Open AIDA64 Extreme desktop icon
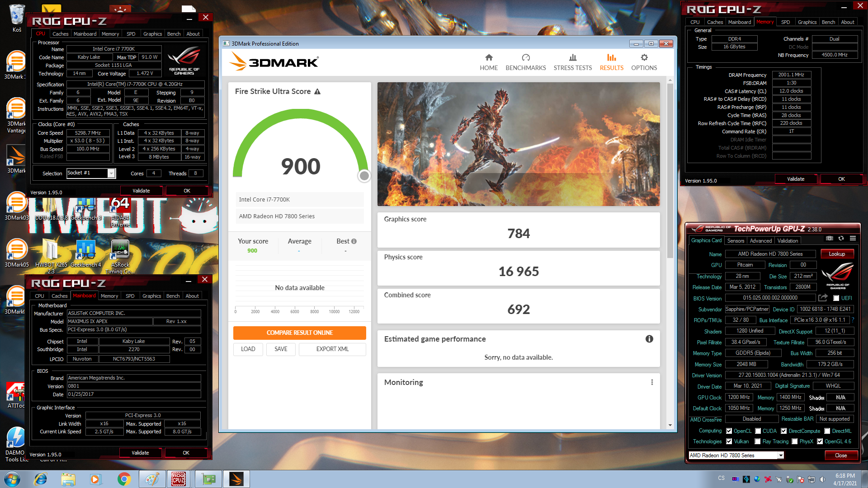The height and width of the screenshot is (488, 868). (x=120, y=211)
